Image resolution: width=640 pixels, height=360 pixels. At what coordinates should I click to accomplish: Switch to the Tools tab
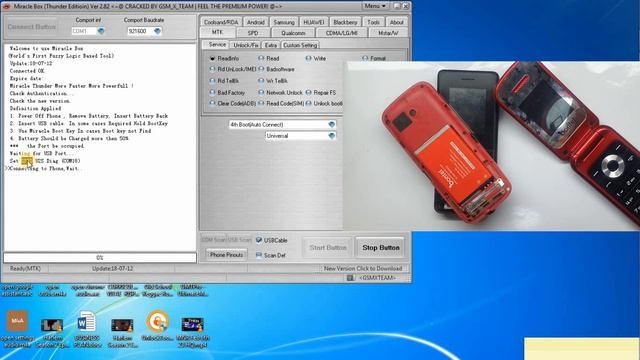(373, 22)
